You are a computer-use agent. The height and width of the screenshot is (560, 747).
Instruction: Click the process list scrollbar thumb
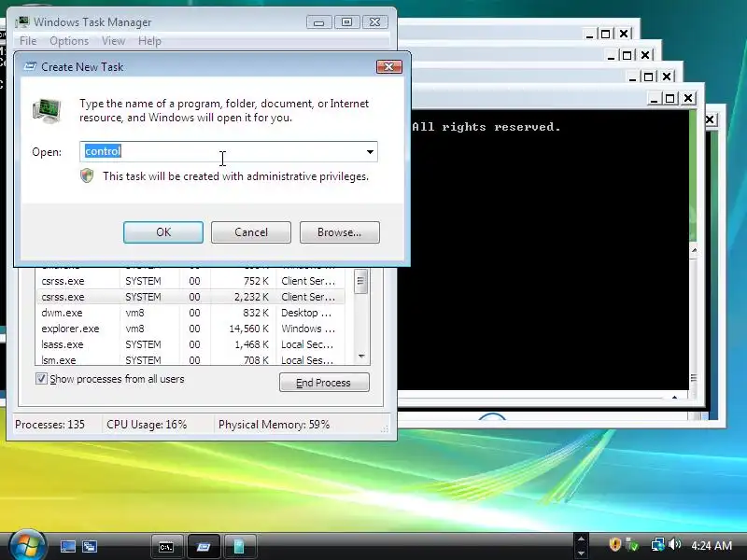pyautogui.click(x=360, y=282)
